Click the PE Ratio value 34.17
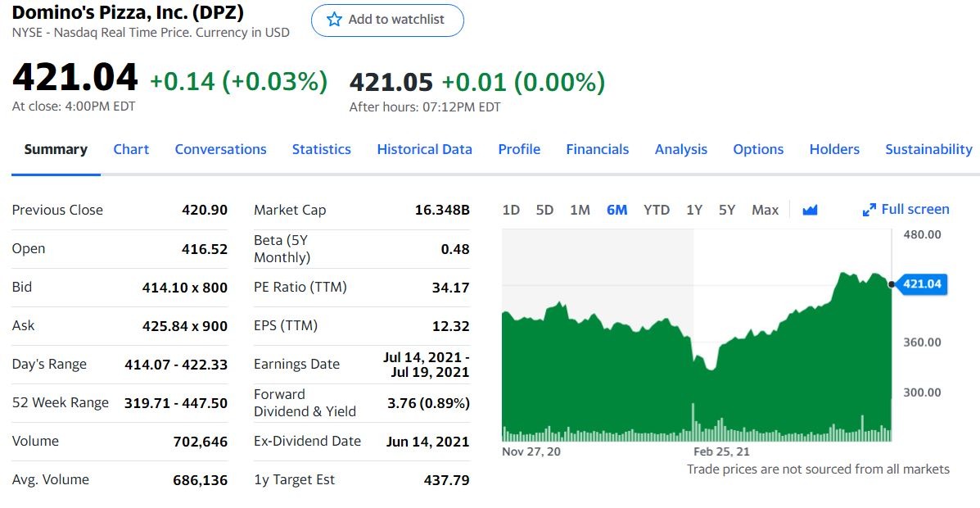This screenshot has width=980, height=508. pos(450,288)
